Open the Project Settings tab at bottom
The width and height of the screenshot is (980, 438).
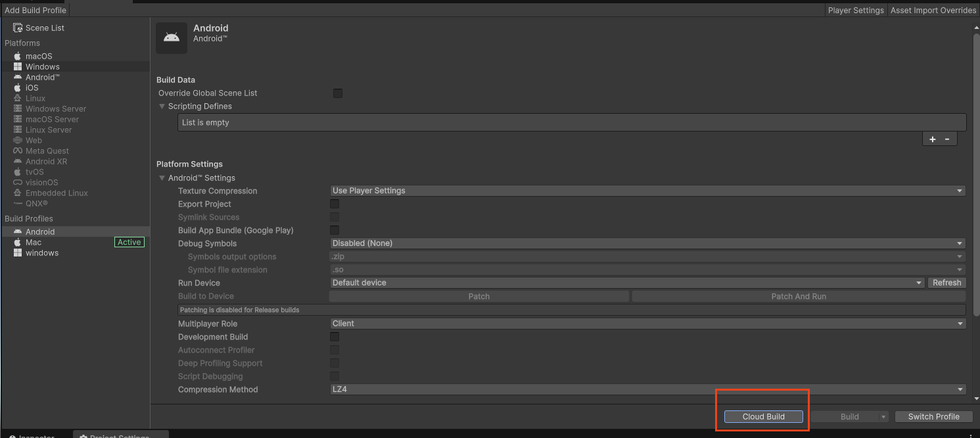pyautogui.click(x=120, y=435)
